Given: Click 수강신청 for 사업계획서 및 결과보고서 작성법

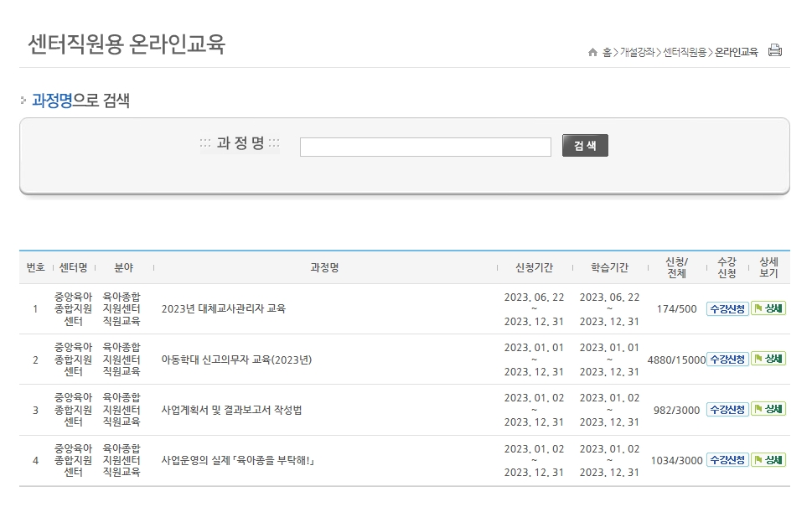Looking at the screenshot, I should [x=726, y=409].
